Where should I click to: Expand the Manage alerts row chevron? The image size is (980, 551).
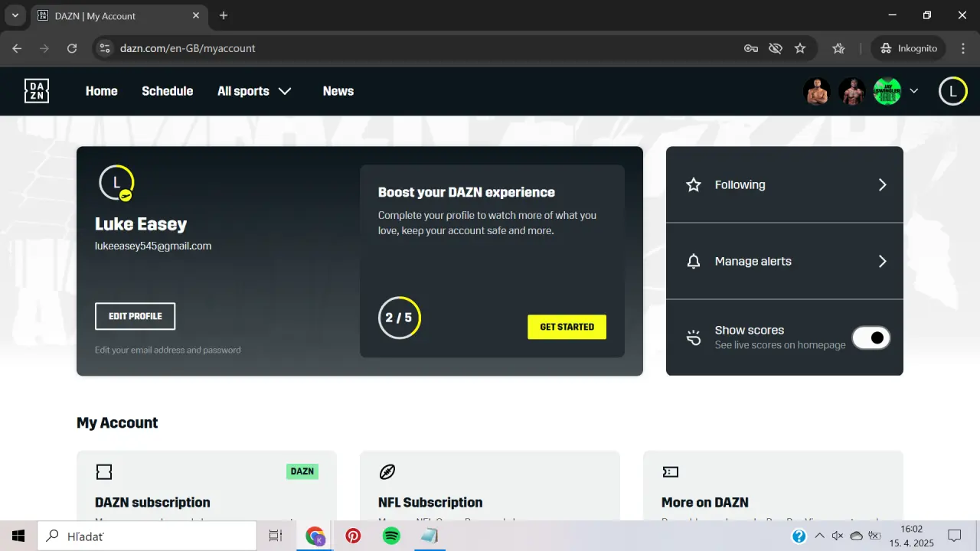(882, 261)
